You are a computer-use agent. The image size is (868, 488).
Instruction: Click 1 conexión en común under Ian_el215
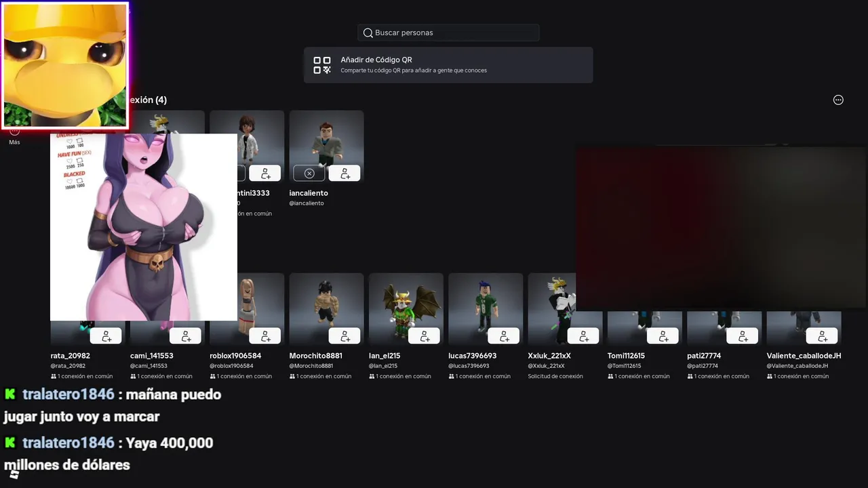tap(400, 376)
